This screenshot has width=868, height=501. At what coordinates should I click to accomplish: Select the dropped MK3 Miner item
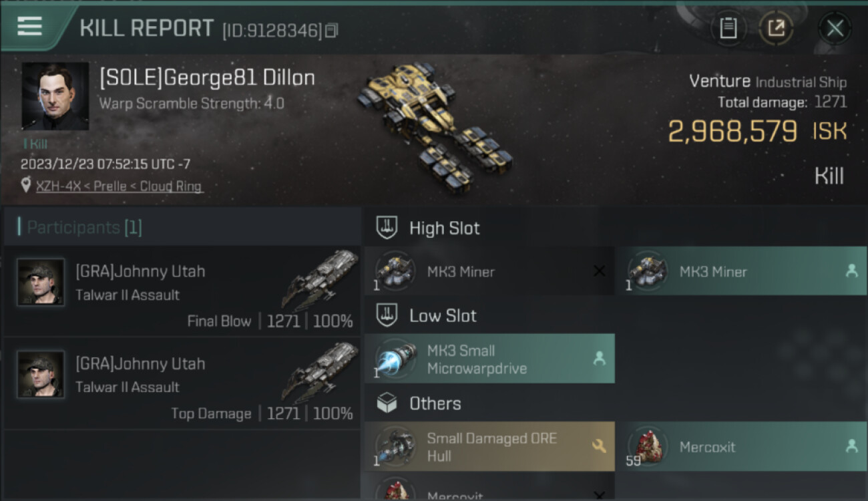click(x=741, y=272)
